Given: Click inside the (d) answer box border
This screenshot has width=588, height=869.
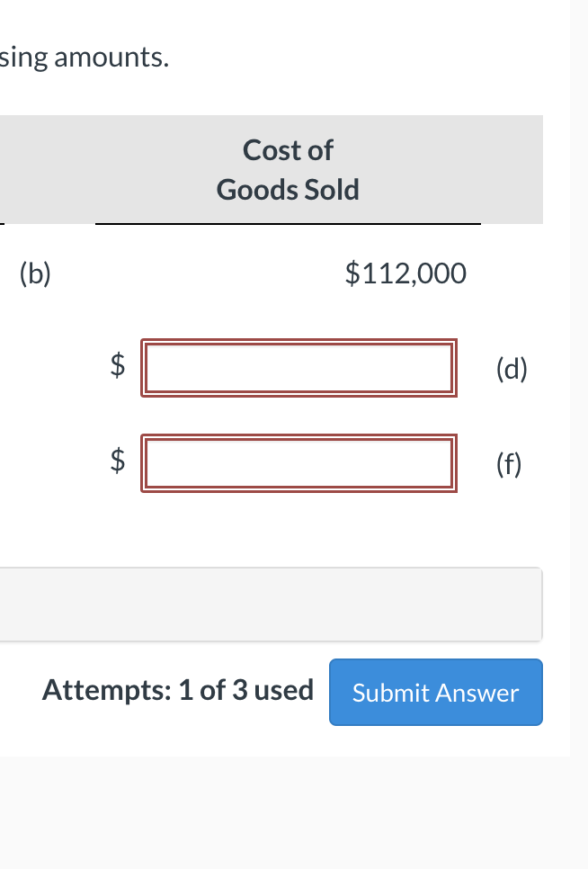Looking at the screenshot, I should tap(298, 367).
